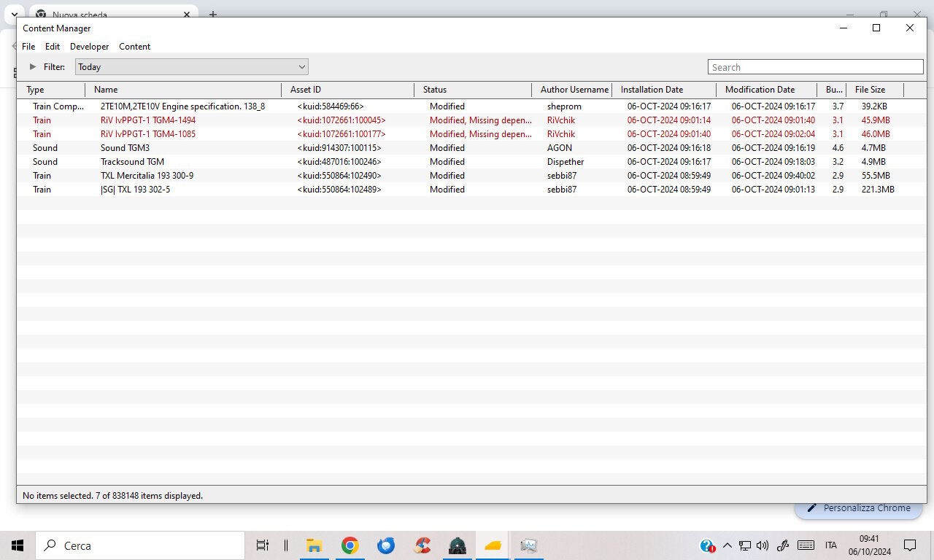The width and height of the screenshot is (934, 560).
Task: Click Personalizza Chrome button
Action: click(860, 508)
